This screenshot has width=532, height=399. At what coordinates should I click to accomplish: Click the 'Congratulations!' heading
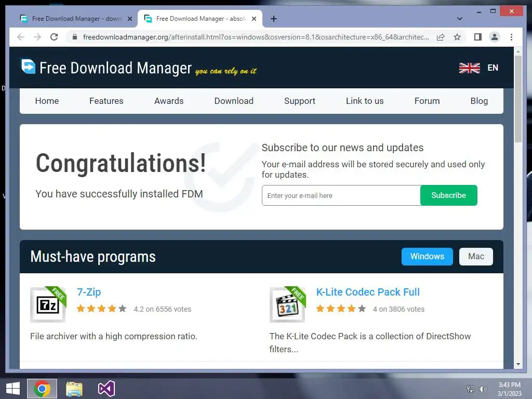coord(121,163)
